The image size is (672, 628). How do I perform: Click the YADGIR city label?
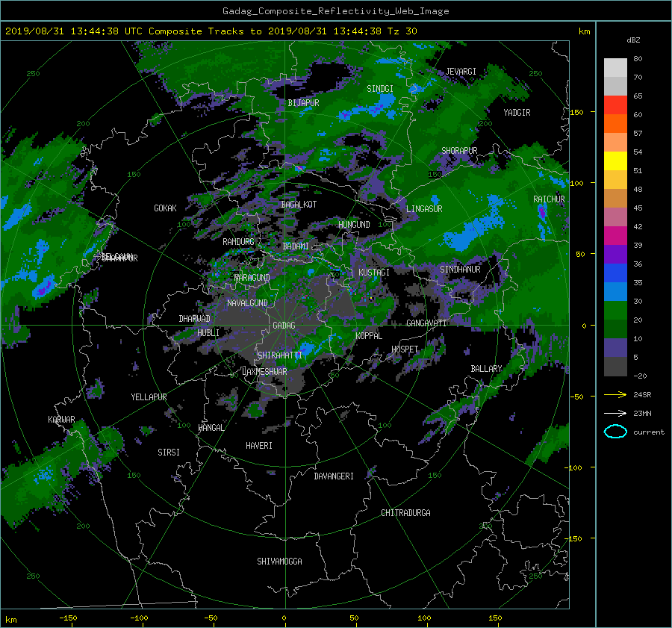[517, 113]
